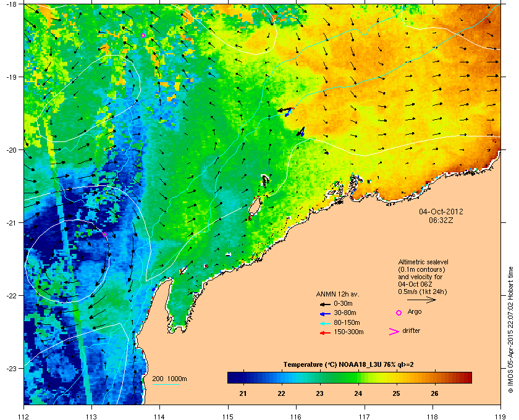519x420 pixels.
Task: Click the Temperature NOAA18_L3U colorbar title
Action: [x=348, y=365]
